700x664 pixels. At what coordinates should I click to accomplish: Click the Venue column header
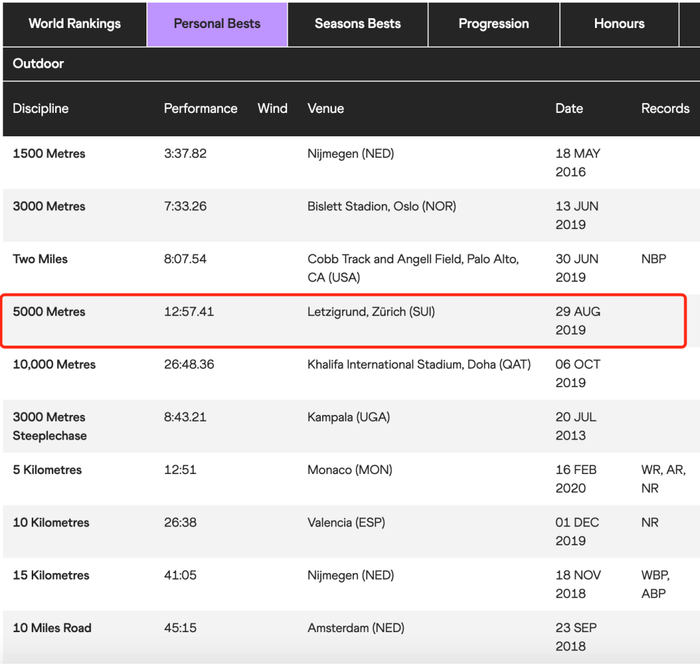coord(325,108)
